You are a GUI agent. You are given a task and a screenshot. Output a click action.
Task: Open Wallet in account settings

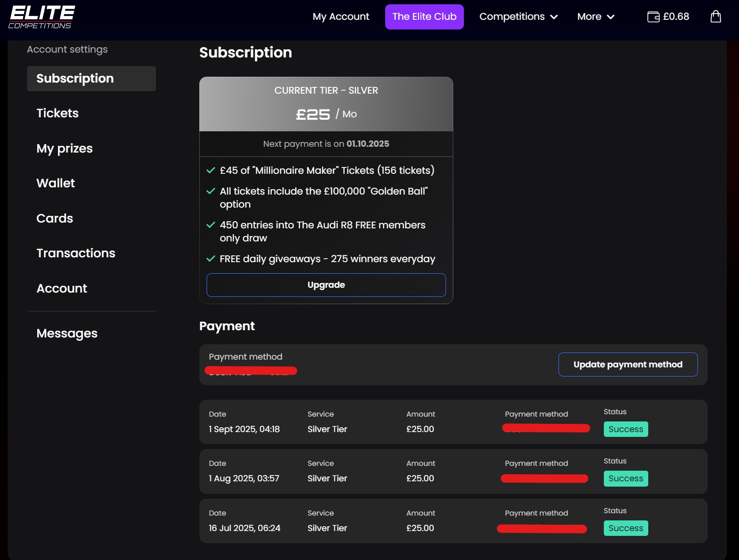tap(56, 183)
